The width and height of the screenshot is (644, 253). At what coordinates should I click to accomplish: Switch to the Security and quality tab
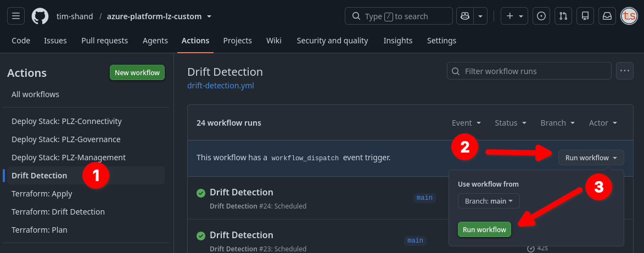(332, 41)
